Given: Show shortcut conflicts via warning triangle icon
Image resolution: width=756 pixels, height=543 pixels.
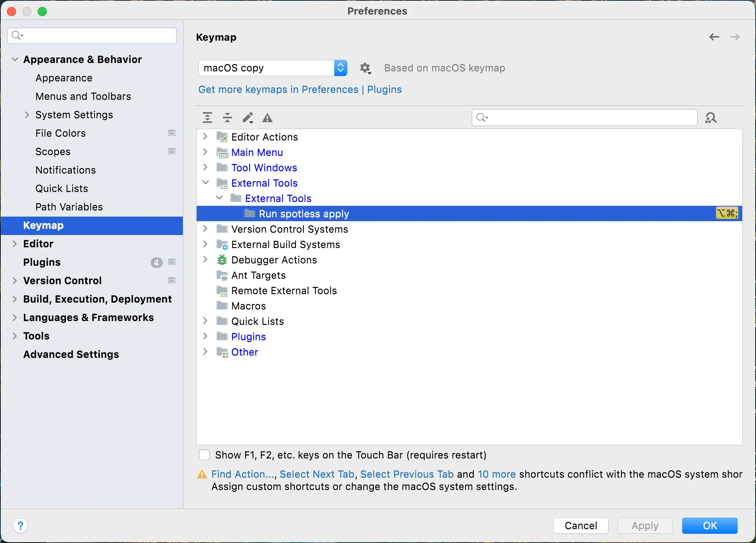Looking at the screenshot, I should tap(267, 118).
